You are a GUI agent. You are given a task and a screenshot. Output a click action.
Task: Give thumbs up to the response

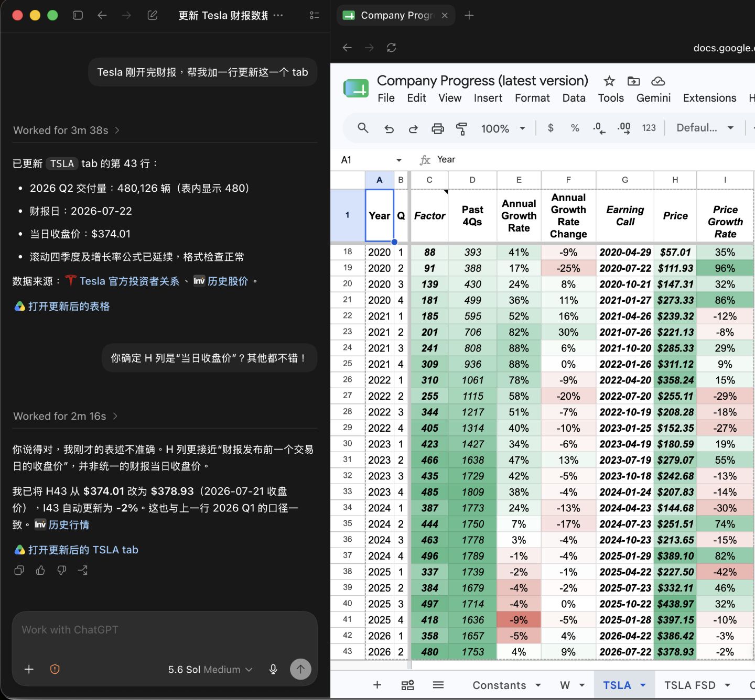[40, 570]
